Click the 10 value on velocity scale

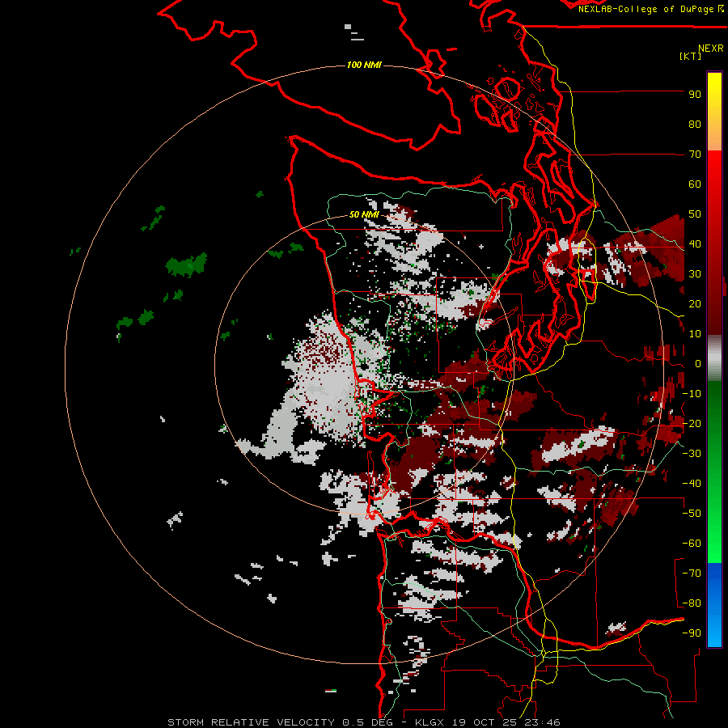click(695, 334)
